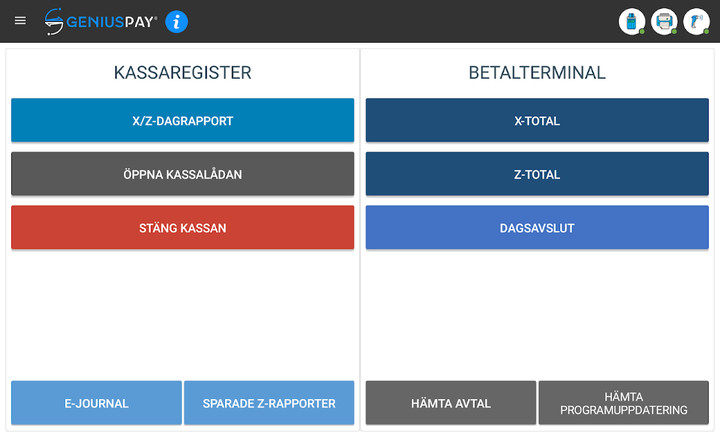Click Hämta Avtal button
Viewport: 720px width, 435px height.
[451, 404]
